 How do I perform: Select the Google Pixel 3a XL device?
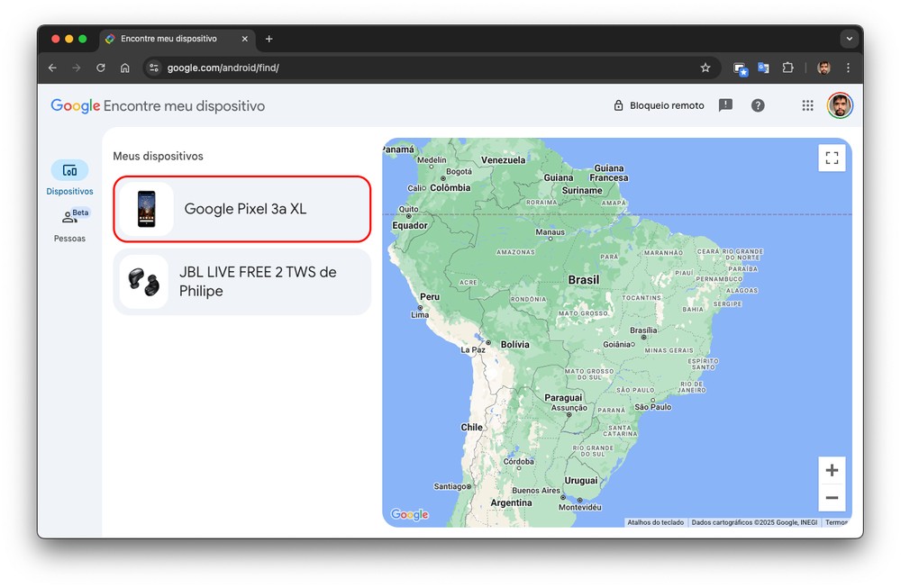click(241, 209)
